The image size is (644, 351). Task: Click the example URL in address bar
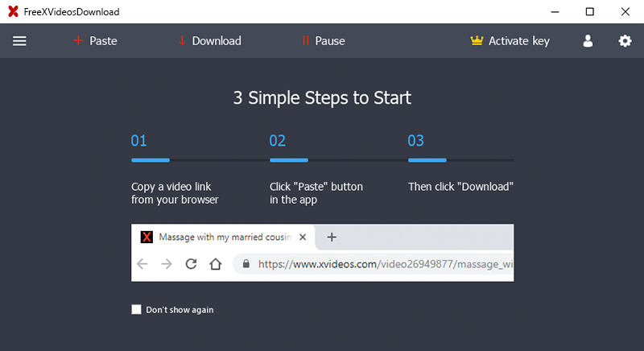pyautogui.click(x=386, y=264)
